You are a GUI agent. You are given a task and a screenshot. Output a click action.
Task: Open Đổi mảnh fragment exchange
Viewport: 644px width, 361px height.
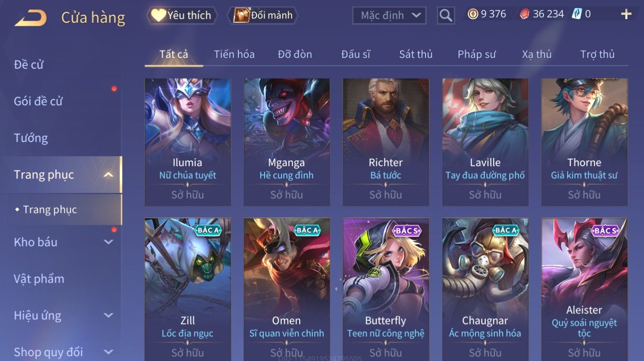click(x=263, y=15)
